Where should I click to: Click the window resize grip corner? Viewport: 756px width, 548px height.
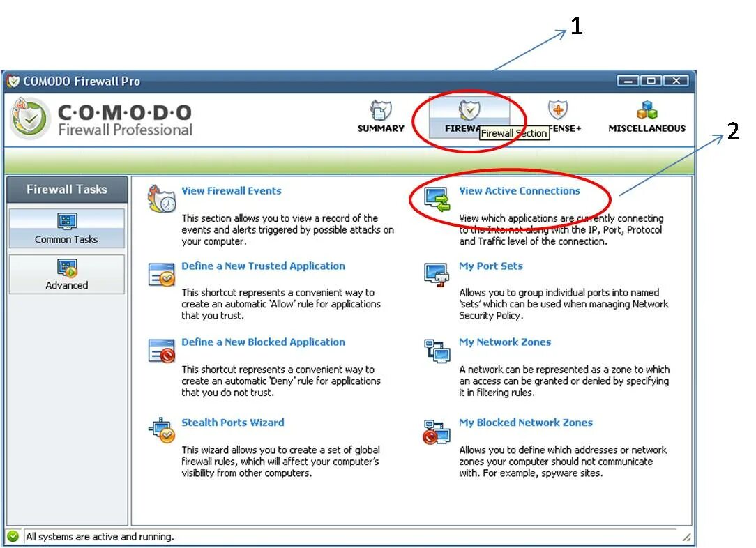coord(686,536)
